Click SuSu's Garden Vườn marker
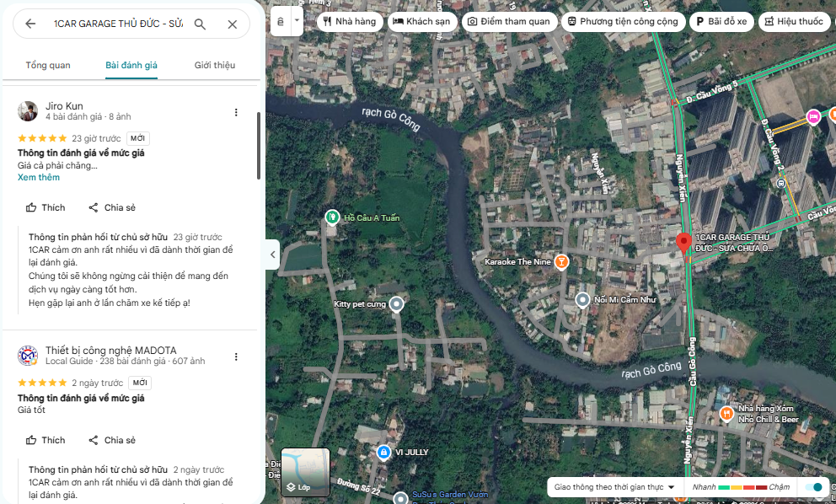This screenshot has width=836, height=504. tap(400, 499)
